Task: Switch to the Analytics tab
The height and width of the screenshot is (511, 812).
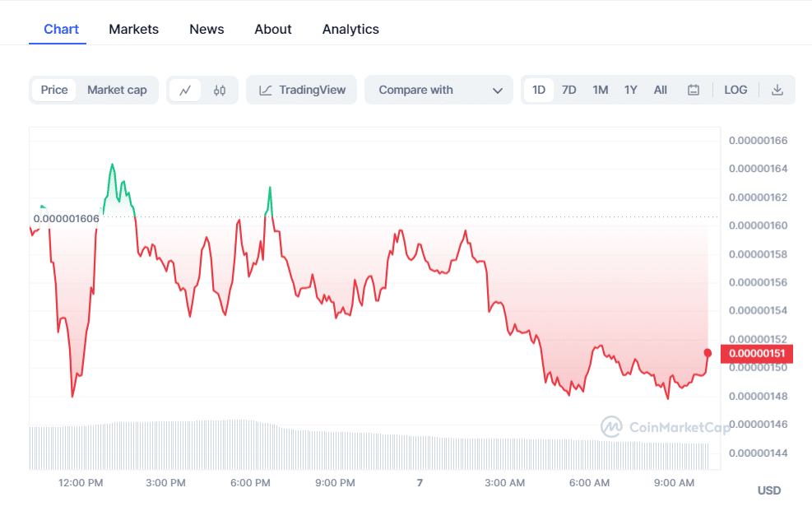Action: coord(350,30)
